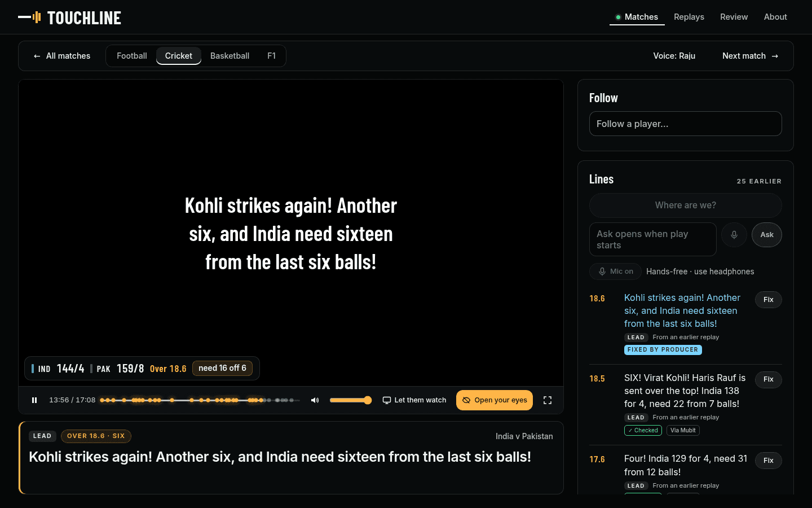Click the Fixed by Producer badge

663,350
